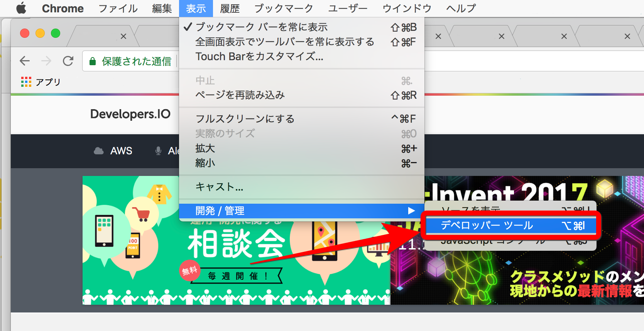This screenshot has height=331, width=644.
Task: Choose キャスト… menu item
Action: tap(302, 187)
